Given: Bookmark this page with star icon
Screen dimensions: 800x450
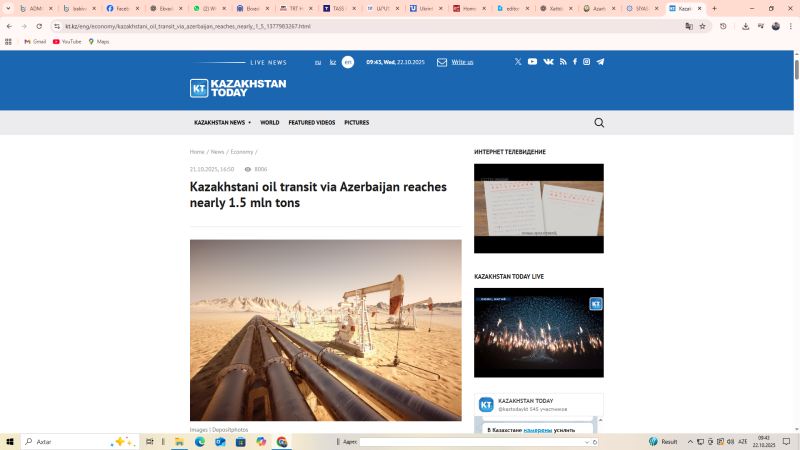Looking at the screenshot, I should point(703,26).
